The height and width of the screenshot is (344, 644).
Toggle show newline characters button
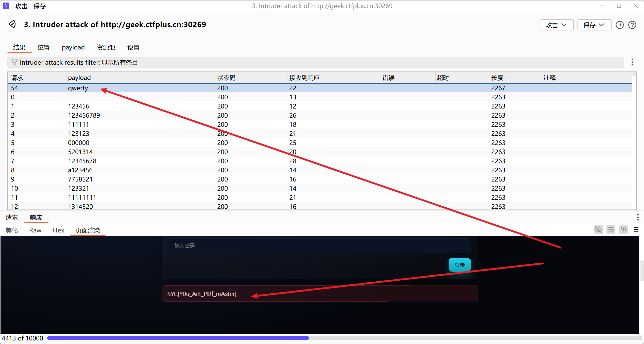coord(623,230)
